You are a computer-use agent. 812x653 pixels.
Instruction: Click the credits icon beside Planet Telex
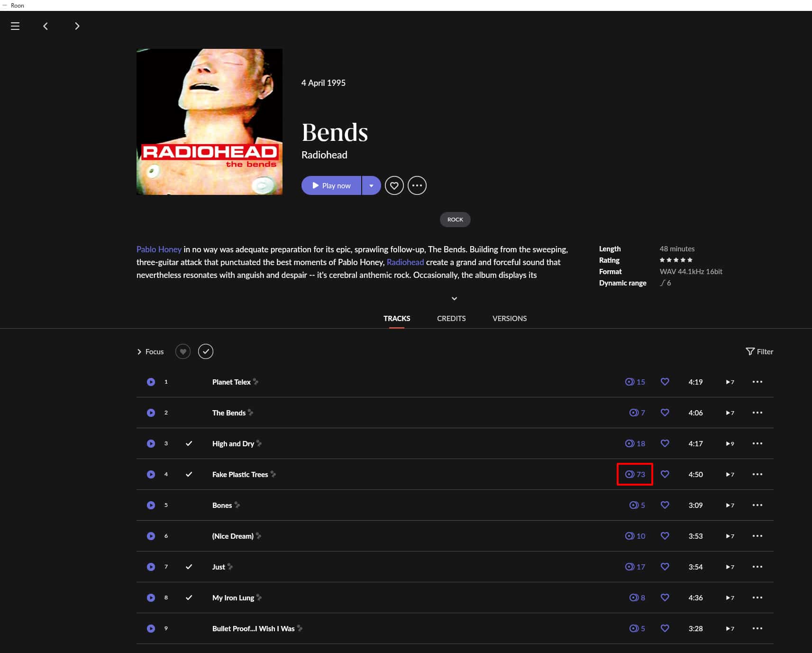(x=256, y=381)
